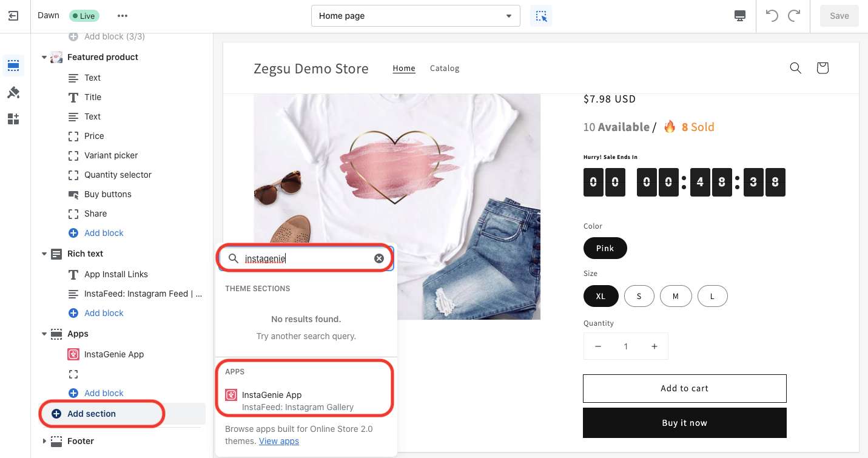Toggle the inspector selection tool
This screenshot has width=868, height=458.
pyautogui.click(x=541, y=16)
